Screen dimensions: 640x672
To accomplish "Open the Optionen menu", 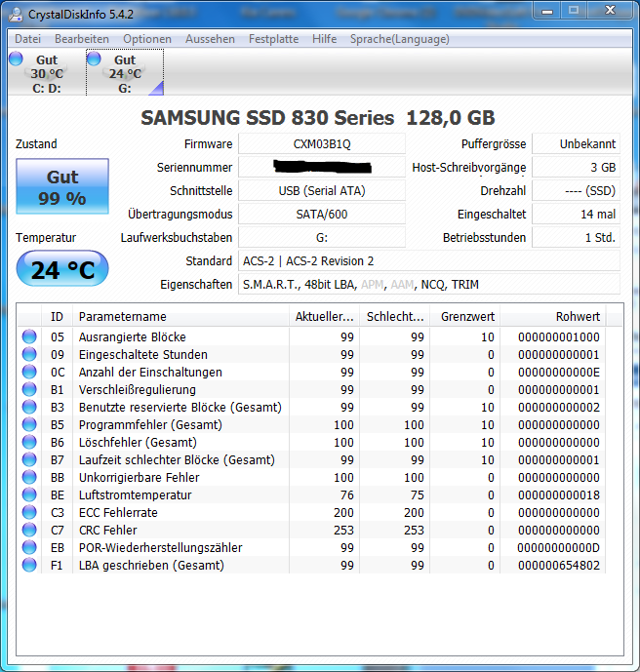I will pyautogui.click(x=147, y=39).
